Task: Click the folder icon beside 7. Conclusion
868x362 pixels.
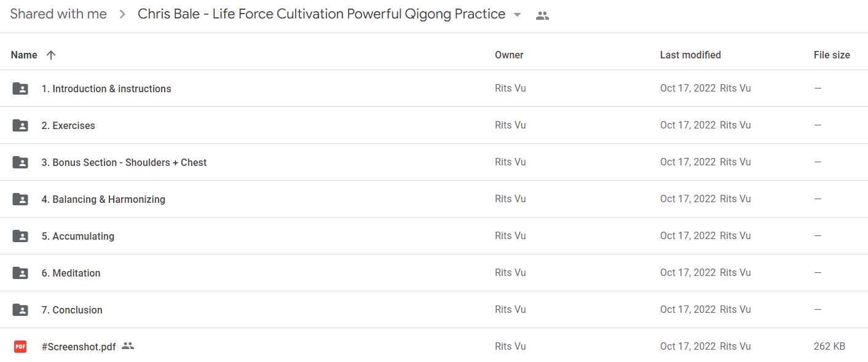Action: pyautogui.click(x=20, y=310)
